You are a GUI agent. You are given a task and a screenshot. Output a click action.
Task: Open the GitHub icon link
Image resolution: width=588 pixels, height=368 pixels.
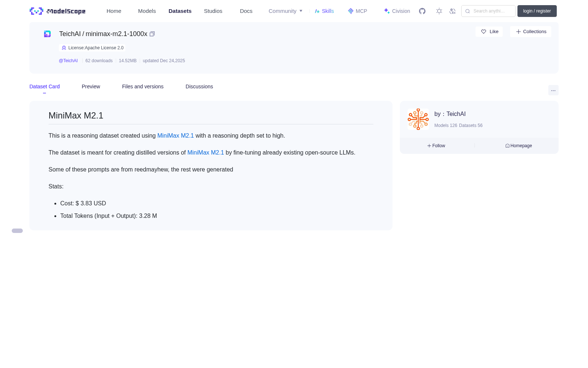point(422,11)
